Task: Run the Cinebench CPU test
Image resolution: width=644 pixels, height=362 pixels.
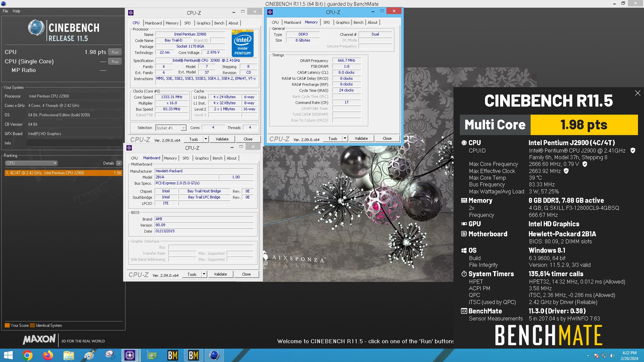Action: pyautogui.click(x=115, y=52)
